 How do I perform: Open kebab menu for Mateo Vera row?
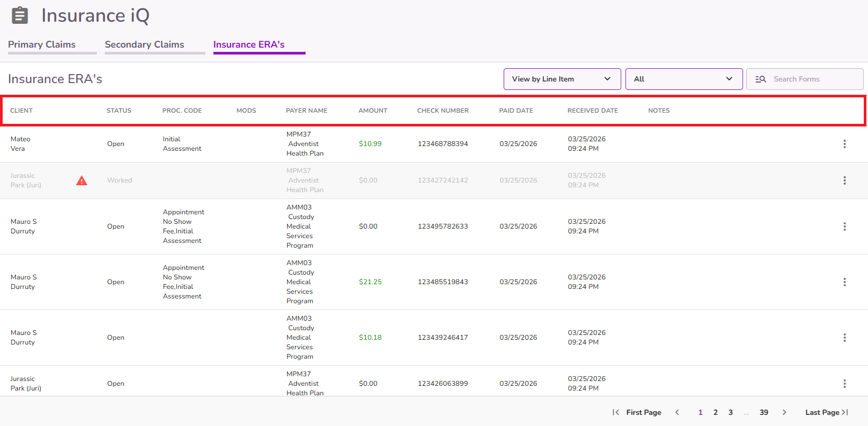[844, 144]
